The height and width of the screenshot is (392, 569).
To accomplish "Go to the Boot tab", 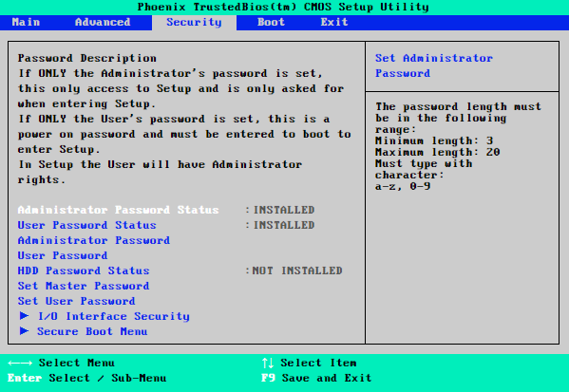I will click(x=271, y=22).
